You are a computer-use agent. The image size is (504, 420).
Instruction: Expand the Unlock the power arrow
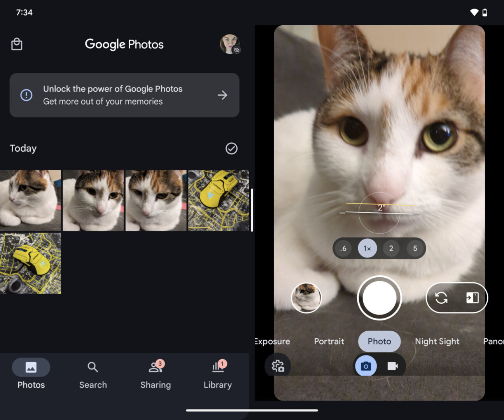tap(222, 95)
